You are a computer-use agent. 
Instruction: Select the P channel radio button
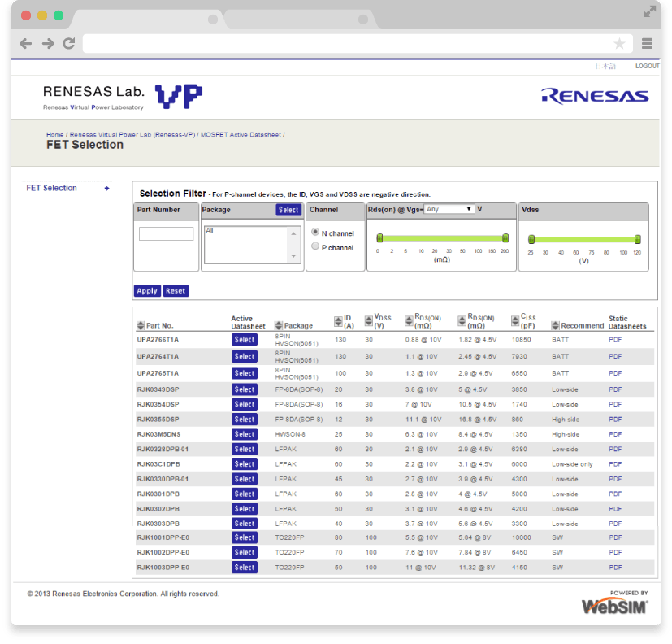[315, 246]
